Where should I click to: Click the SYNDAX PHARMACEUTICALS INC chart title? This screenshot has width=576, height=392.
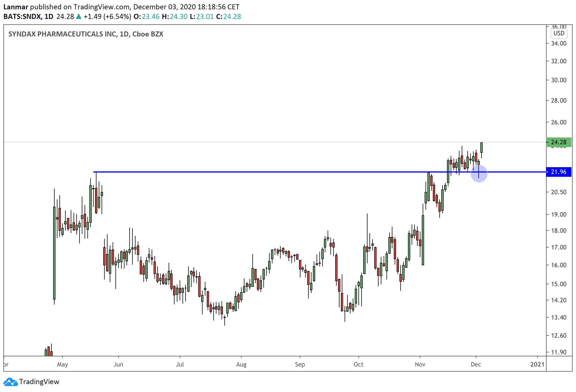pos(86,34)
